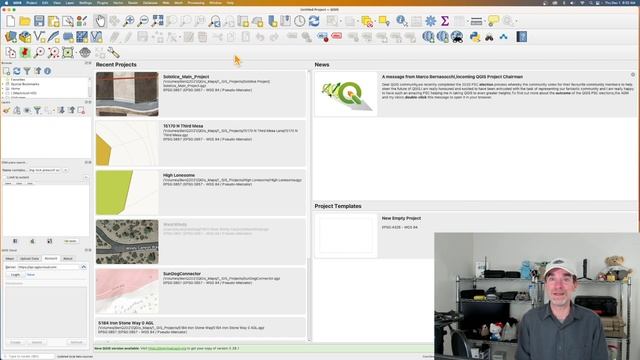Open the Vector menu

click(118, 3)
